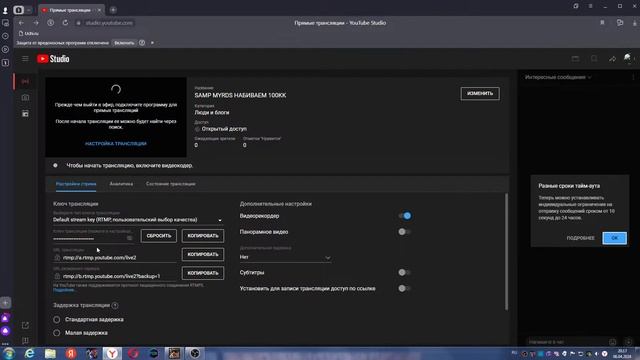This screenshot has width=640, height=360.
Task: Click Включить in the protection bar
Action: (124, 42)
